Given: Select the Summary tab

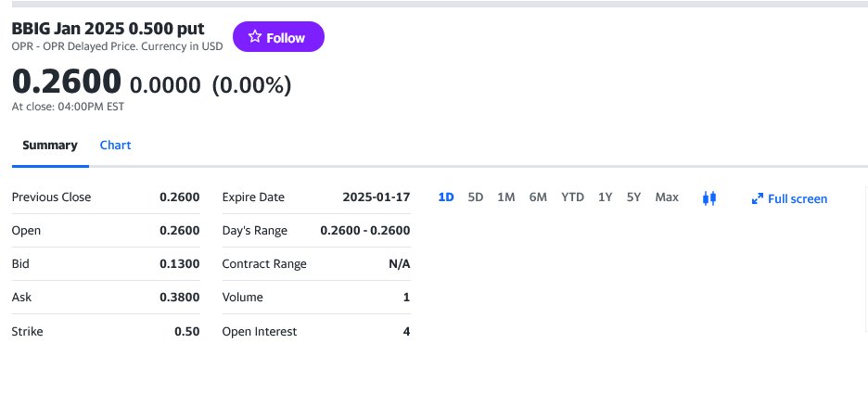Looking at the screenshot, I should click(x=50, y=145).
